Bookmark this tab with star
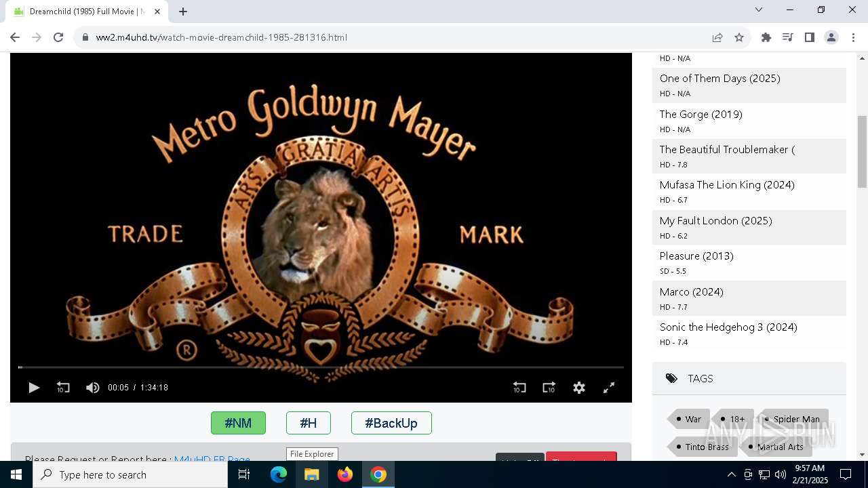868x488 pixels. [x=739, y=37]
